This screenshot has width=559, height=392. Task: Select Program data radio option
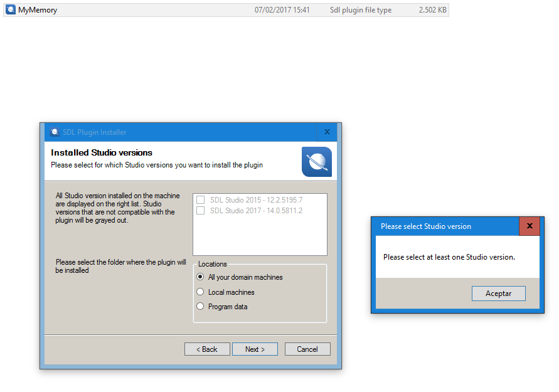click(x=200, y=307)
